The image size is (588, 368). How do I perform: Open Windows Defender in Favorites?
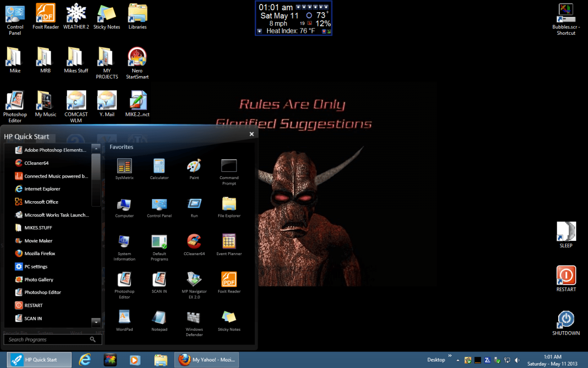point(194,323)
